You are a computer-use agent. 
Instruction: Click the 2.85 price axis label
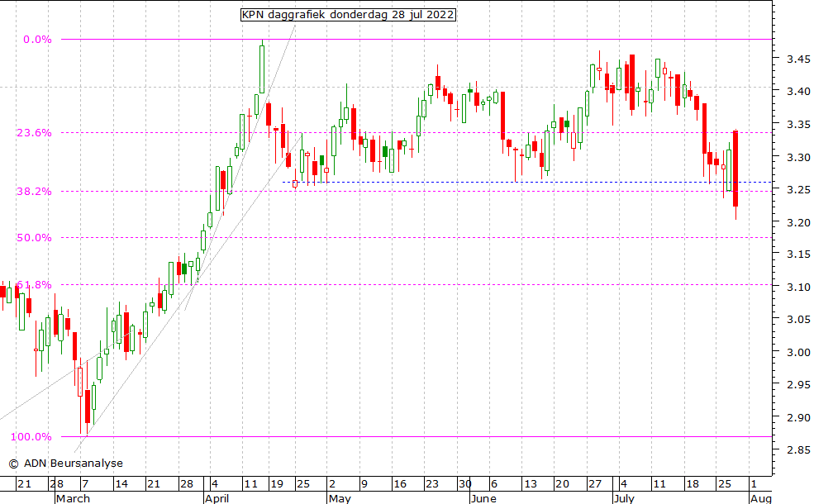coord(798,450)
